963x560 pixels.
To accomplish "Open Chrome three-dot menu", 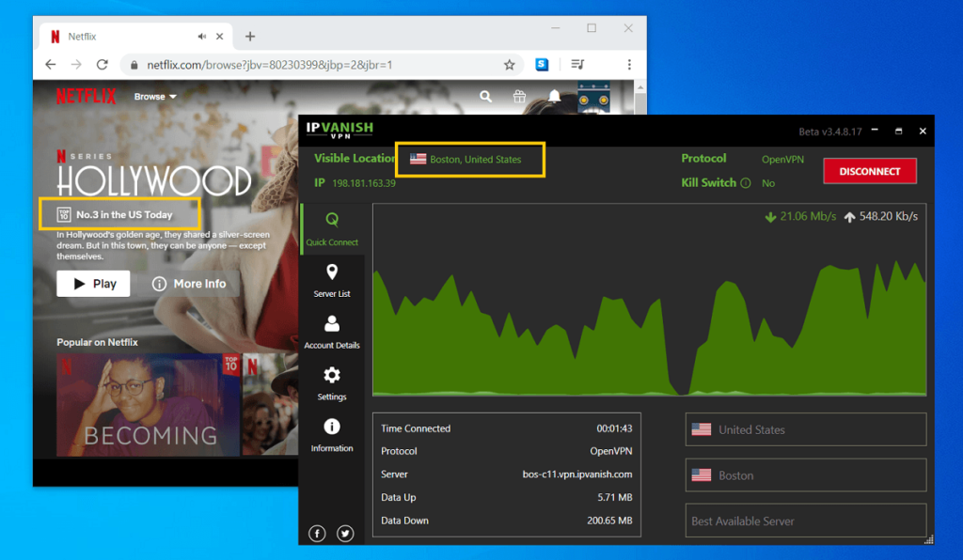I will [629, 65].
